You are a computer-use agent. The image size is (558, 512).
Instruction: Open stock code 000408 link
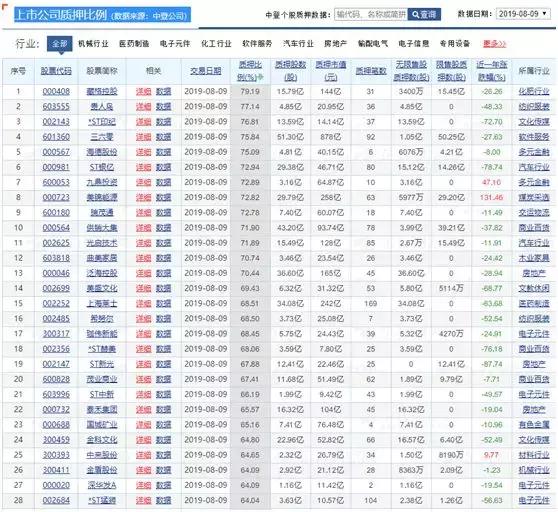click(56, 91)
